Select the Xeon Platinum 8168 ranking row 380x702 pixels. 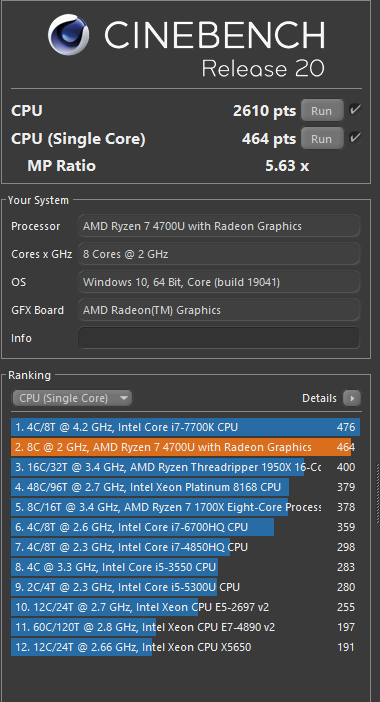coord(185,487)
